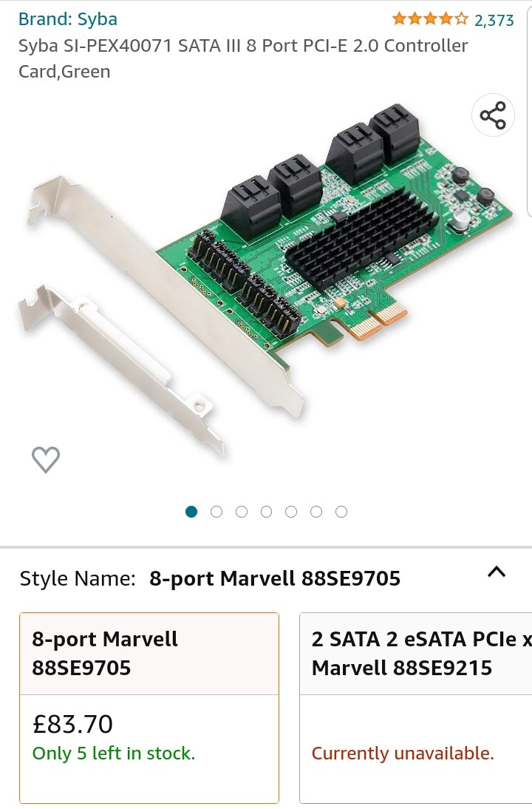The width and height of the screenshot is (532, 809).
Task: Show the sixth product image dot
Action: tap(316, 512)
